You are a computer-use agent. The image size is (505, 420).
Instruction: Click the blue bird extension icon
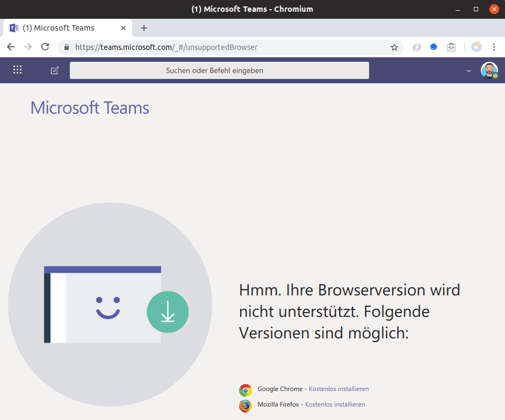[434, 47]
